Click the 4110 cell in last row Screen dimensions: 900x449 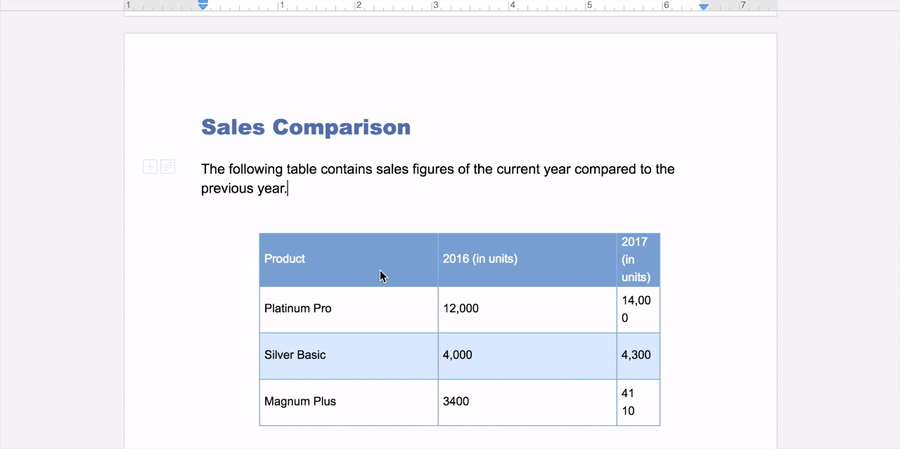point(636,402)
